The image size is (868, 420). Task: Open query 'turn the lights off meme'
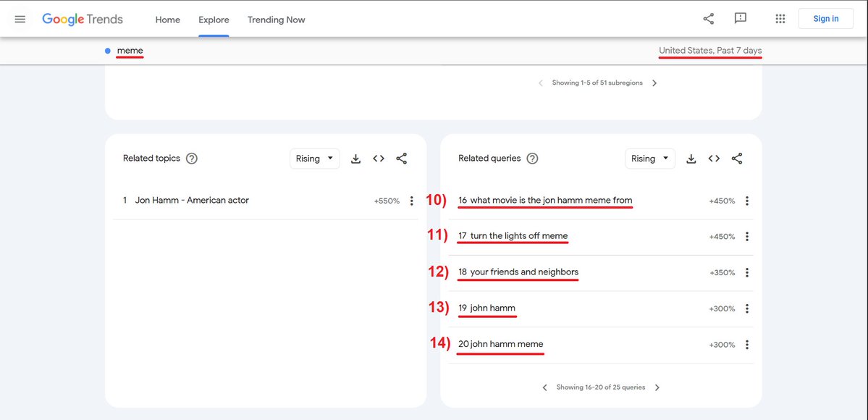point(519,237)
